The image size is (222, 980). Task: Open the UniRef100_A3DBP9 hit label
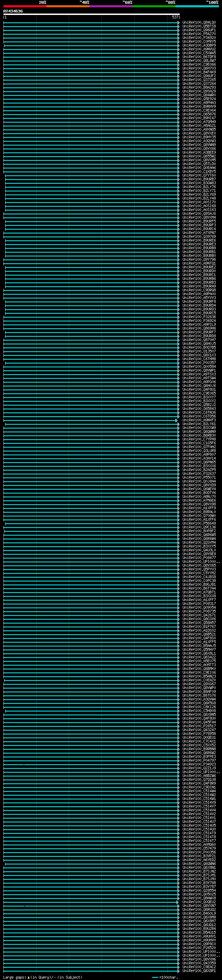coord(199,45)
